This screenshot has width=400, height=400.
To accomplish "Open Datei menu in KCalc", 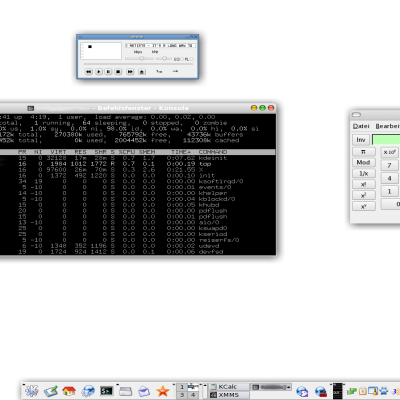I will pos(361,126).
